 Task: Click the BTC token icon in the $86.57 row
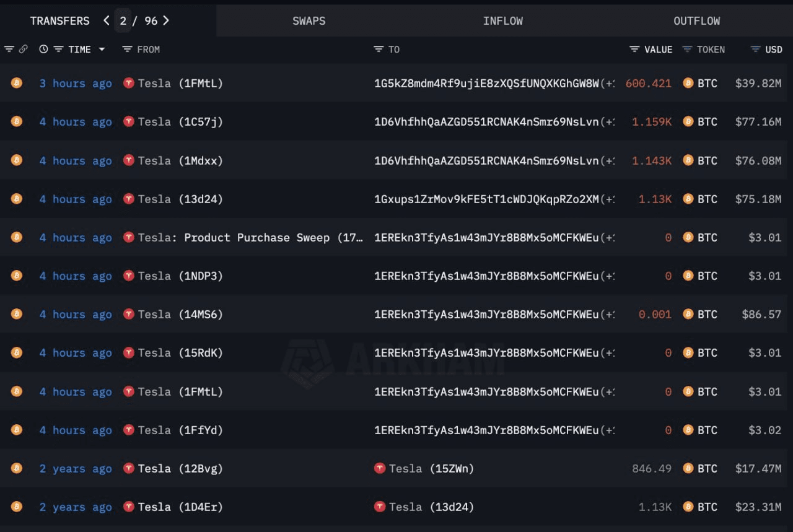coord(688,314)
